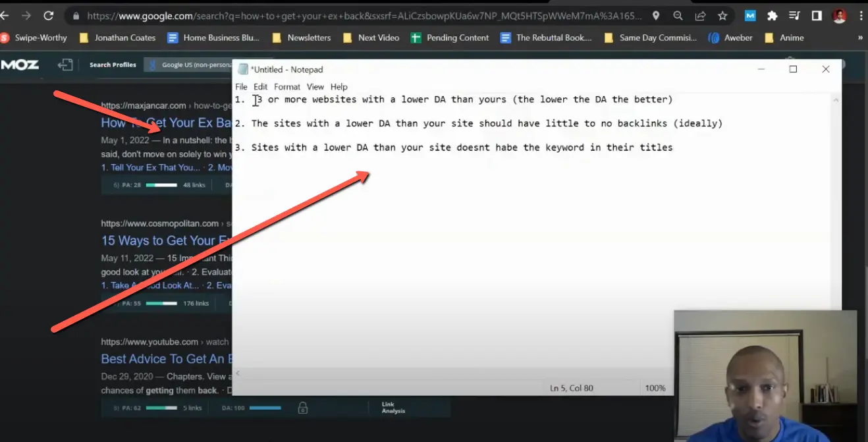Open the View menu in Notepad

315,86
